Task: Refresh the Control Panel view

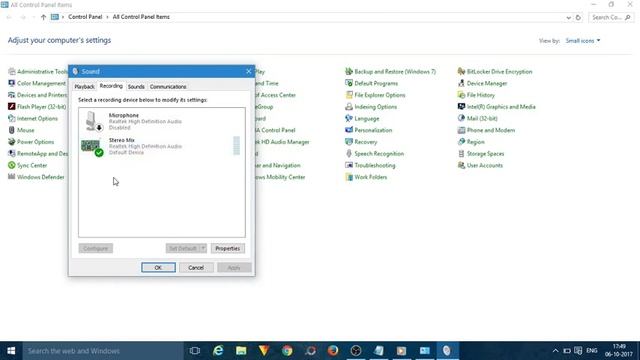Action: pos(578,18)
